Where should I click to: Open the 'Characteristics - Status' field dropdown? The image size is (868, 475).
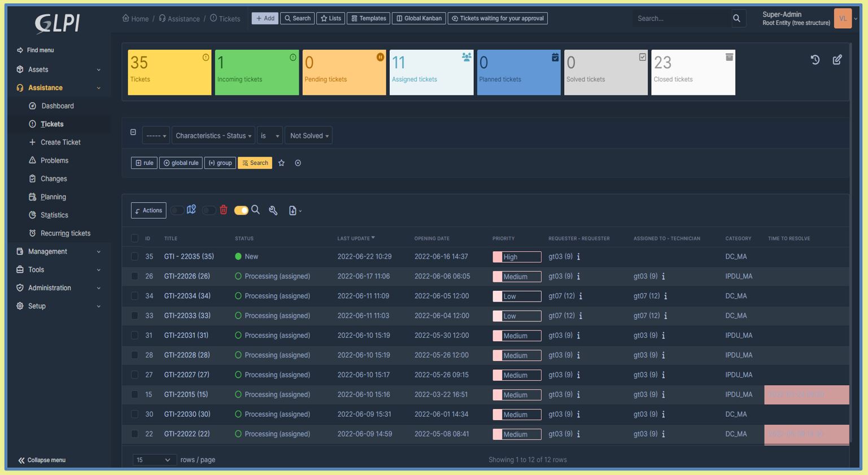click(x=213, y=136)
